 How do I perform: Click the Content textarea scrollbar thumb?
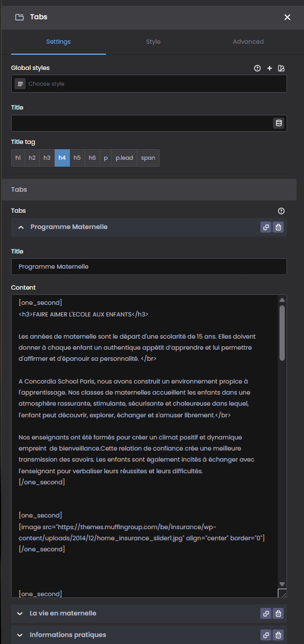coord(282,333)
